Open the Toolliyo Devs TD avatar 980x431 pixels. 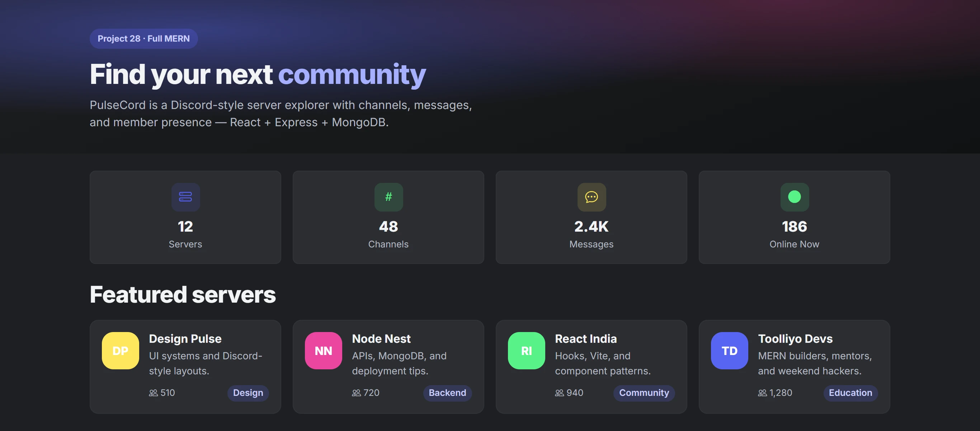pos(730,350)
